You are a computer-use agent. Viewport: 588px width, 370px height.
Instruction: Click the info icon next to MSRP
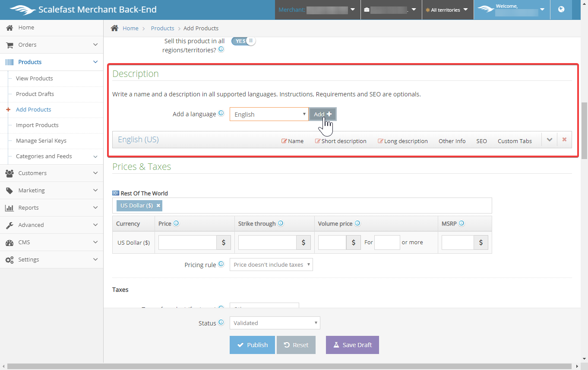(462, 223)
